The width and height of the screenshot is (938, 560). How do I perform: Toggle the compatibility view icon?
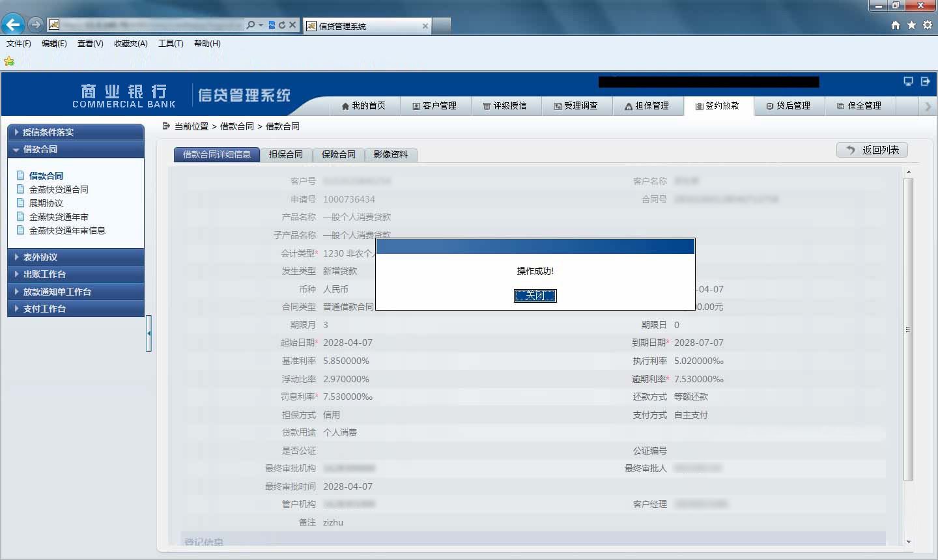pos(272,25)
